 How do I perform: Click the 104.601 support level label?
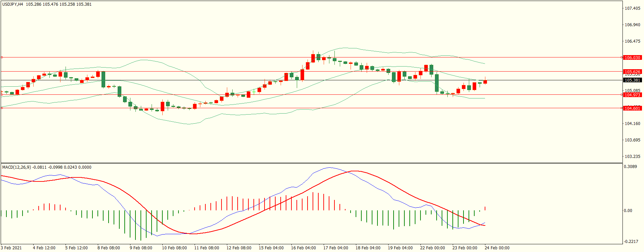[632, 108]
